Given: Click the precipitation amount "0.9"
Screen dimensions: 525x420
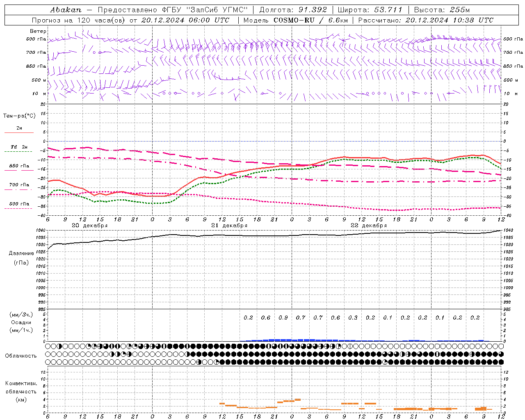Looking at the screenshot, I should click(283, 317).
